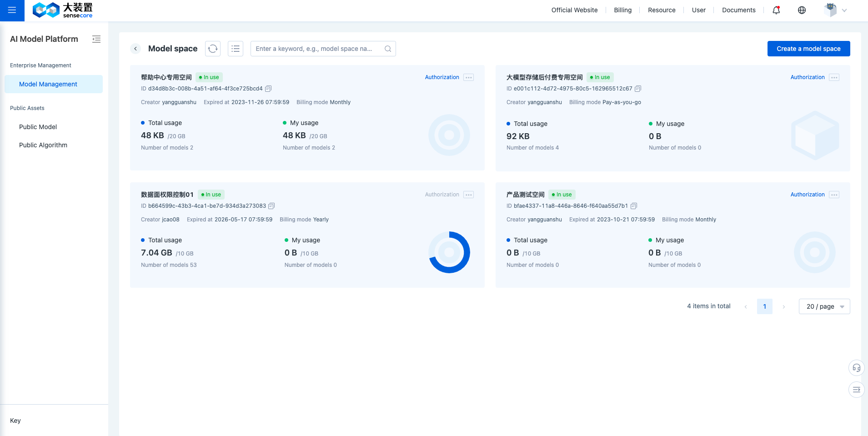Open the User menu
This screenshot has width=868, height=436.
coord(699,10)
